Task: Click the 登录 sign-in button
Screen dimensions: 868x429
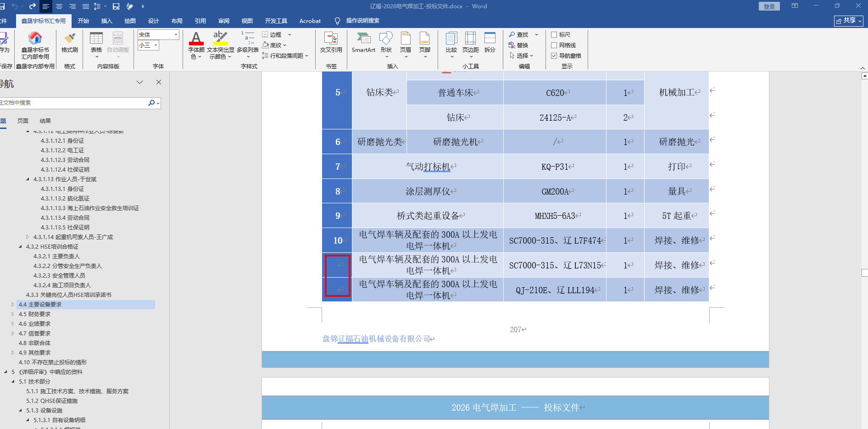Action: click(x=769, y=6)
